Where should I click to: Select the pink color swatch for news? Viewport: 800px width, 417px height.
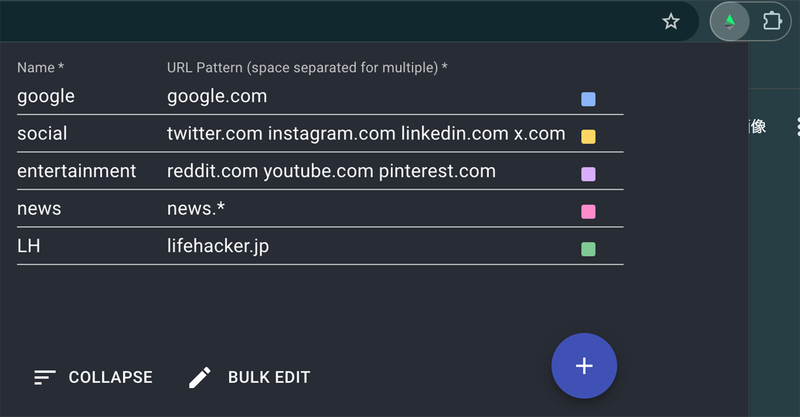[x=589, y=211]
